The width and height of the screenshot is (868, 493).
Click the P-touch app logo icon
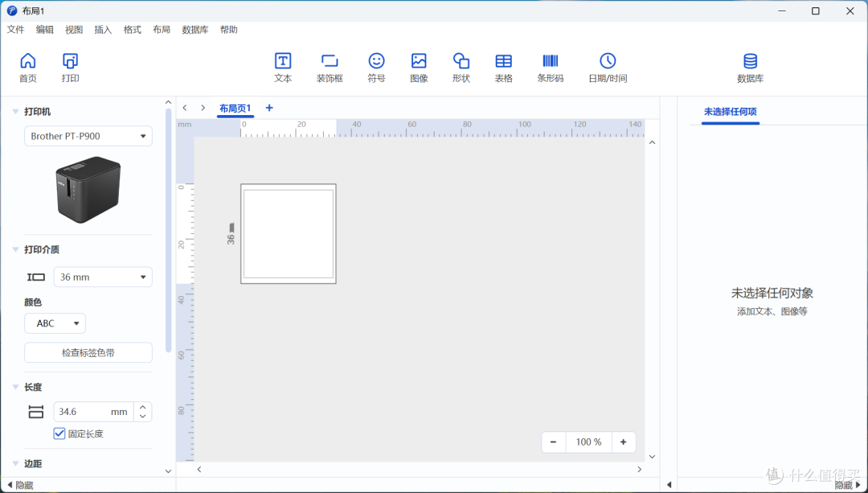click(11, 10)
